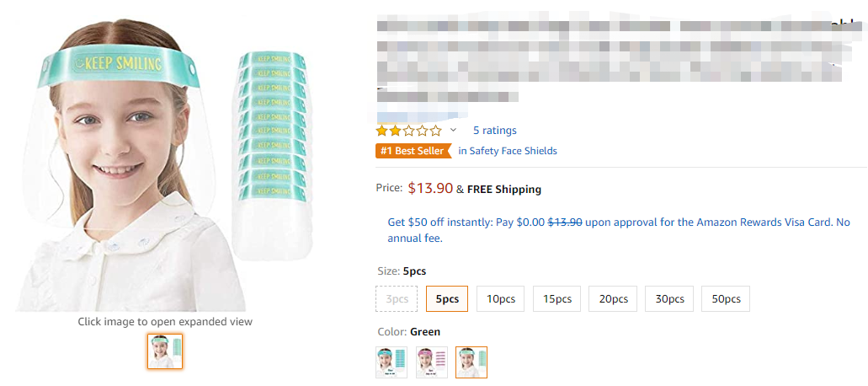Click the small product thumbnail under the image

pos(165,351)
